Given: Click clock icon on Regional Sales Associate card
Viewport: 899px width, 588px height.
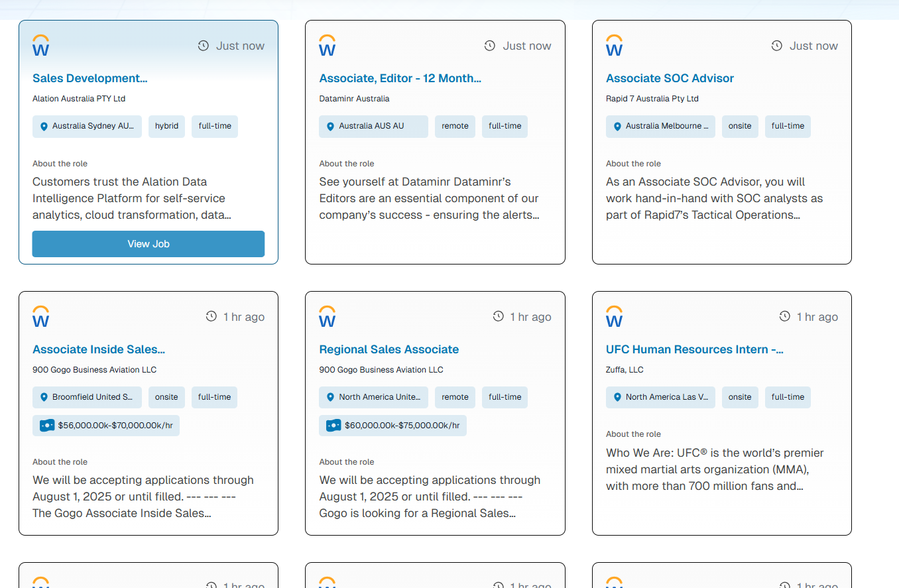Looking at the screenshot, I should [499, 316].
